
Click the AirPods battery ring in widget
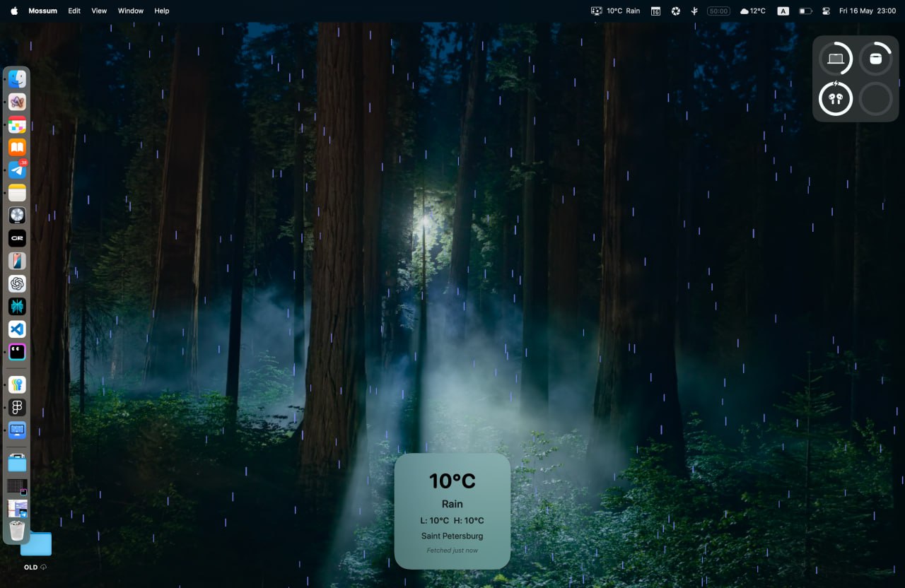pyautogui.click(x=835, y=99)
